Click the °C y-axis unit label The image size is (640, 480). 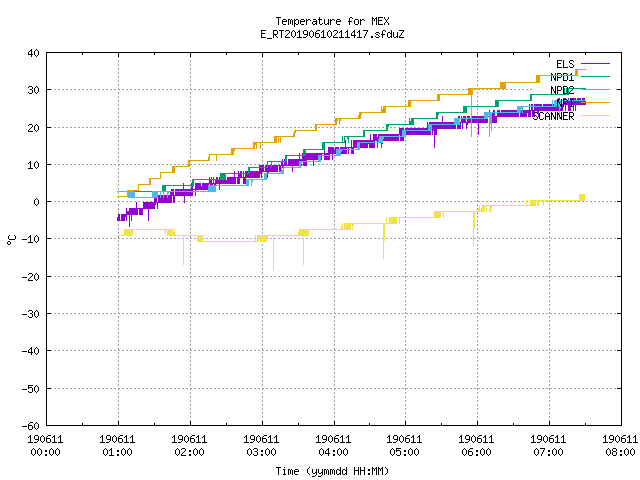pyautogui.click(x=11, y=240)
